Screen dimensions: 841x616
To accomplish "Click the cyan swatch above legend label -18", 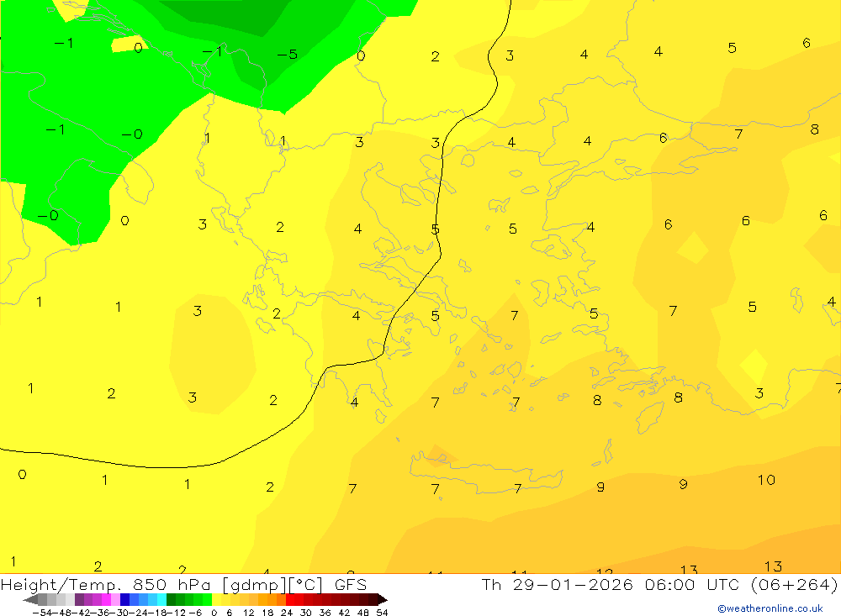I will (x=162, y=600).
